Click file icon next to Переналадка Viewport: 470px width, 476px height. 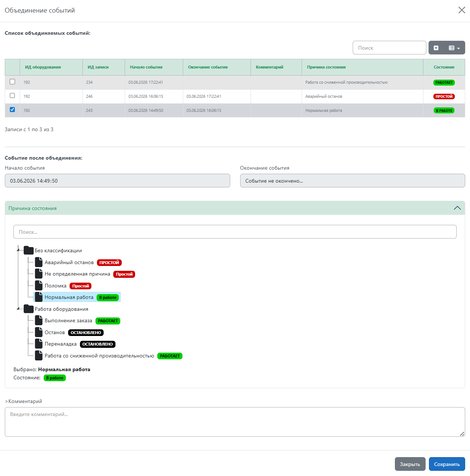point(39,344)
